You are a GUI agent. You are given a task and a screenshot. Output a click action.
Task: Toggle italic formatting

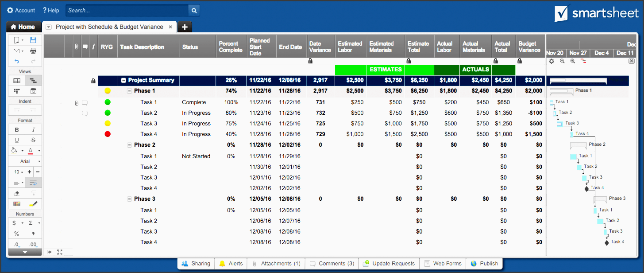click(x=33, y=130)
